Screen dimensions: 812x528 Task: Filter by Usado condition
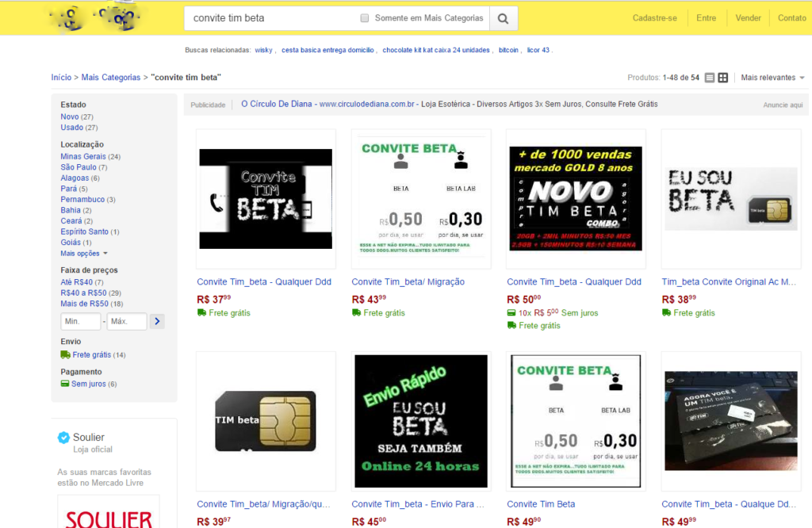click(71, 128)
